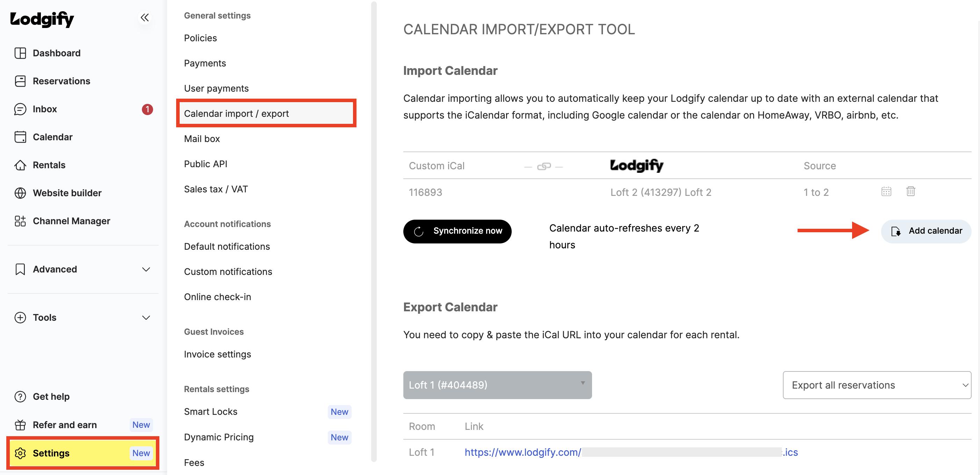Screen dimensions: 980x475
Task: Click the Synchronize now button
Action: coord(457,231)
